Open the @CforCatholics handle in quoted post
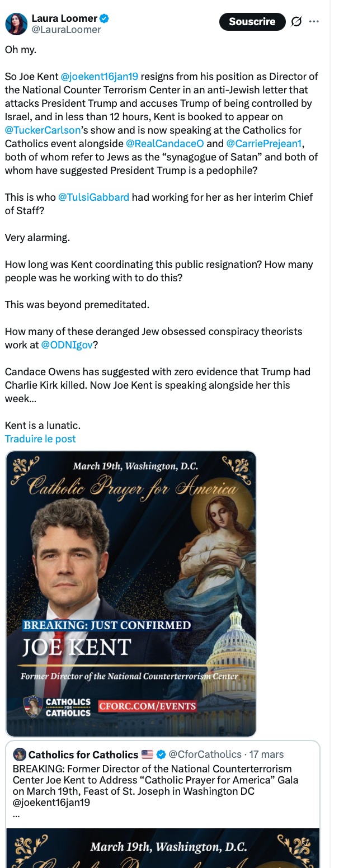This screenshot has height=868, width=339. point(205,754)
